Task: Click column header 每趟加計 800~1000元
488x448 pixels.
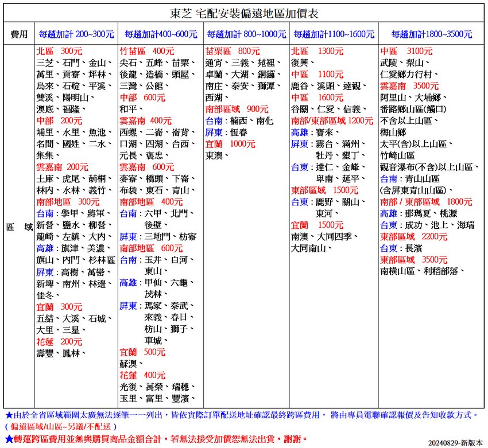Action: [x=246, y=34]
